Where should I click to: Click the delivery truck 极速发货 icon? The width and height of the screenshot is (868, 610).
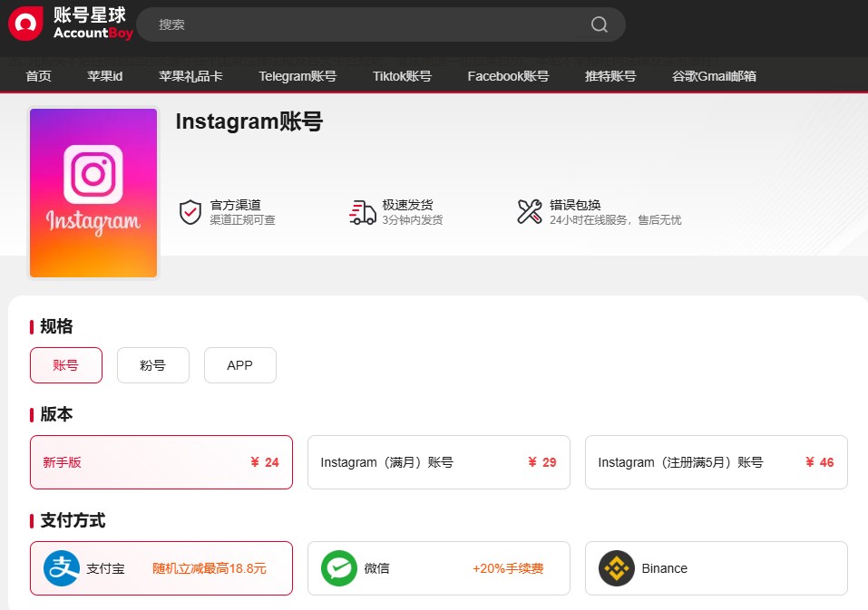pyautogui.click(x=363, y=212)
